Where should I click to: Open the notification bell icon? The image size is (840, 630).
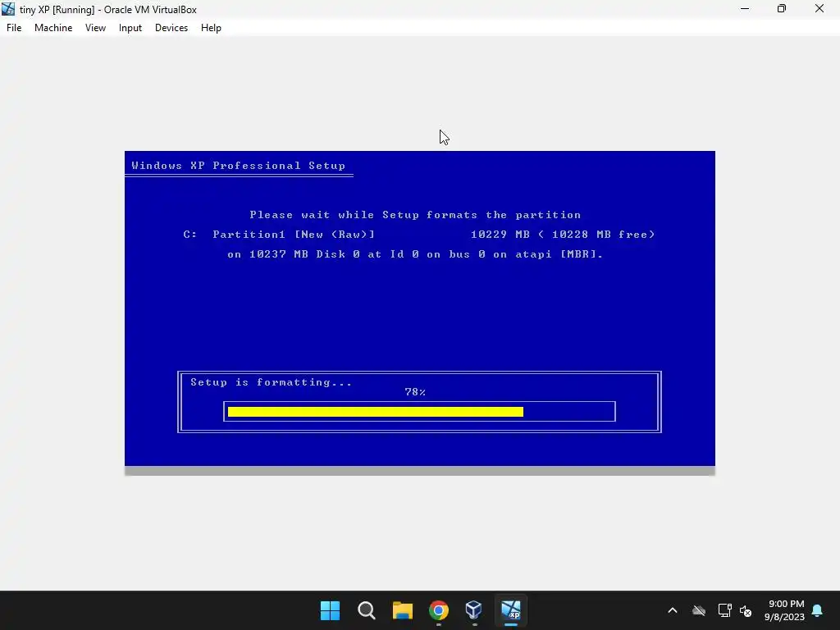point(818,610)
